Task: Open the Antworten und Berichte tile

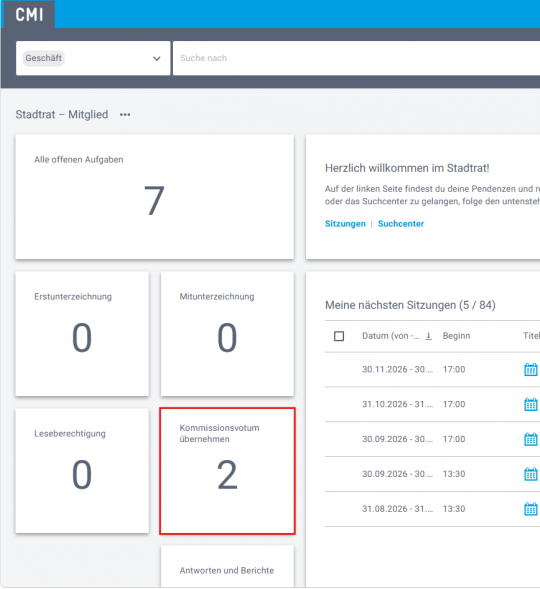Action: pyautogui.click(x=227, y=566)
